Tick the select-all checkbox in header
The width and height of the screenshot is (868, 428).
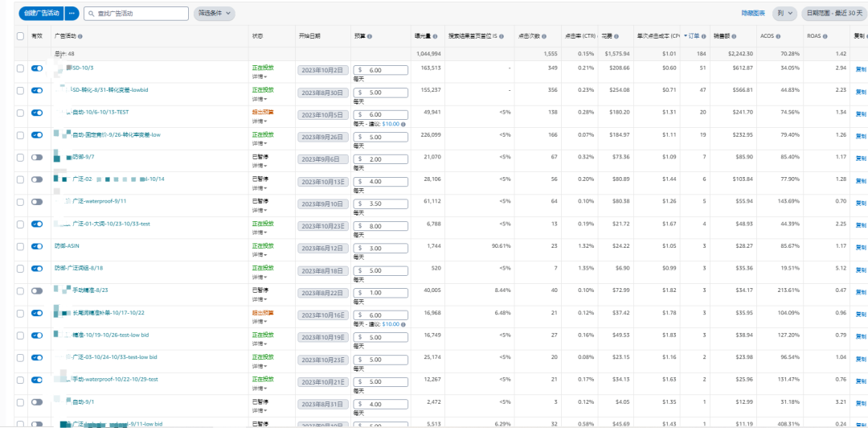(20, 36)
